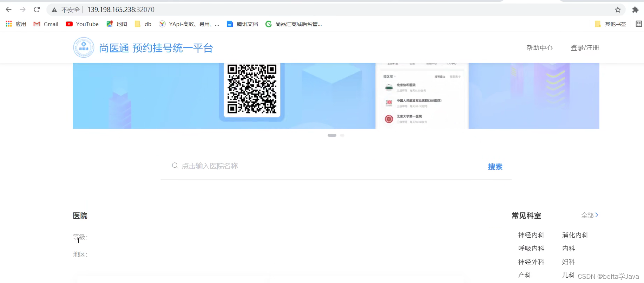The height and width of the screenshot is (283, 644).
Task: Open the 地图 maps bookmark
Action: (x=117, y=24)
